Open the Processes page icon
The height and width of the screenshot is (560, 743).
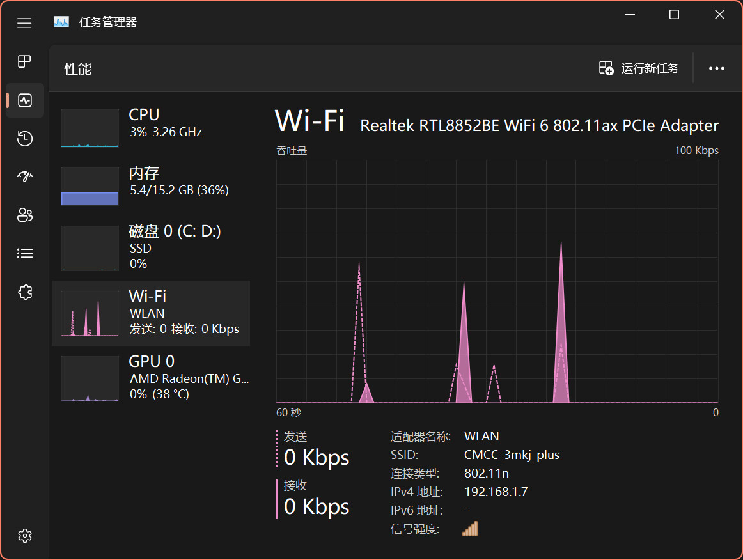[24, 61]
